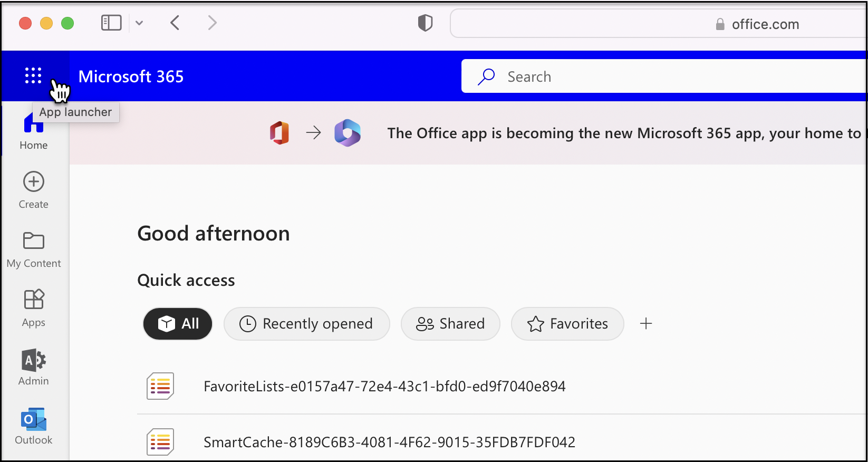Click the Safari privacy shield icon
Screen dimensions: 868x462
coord(425,23)
